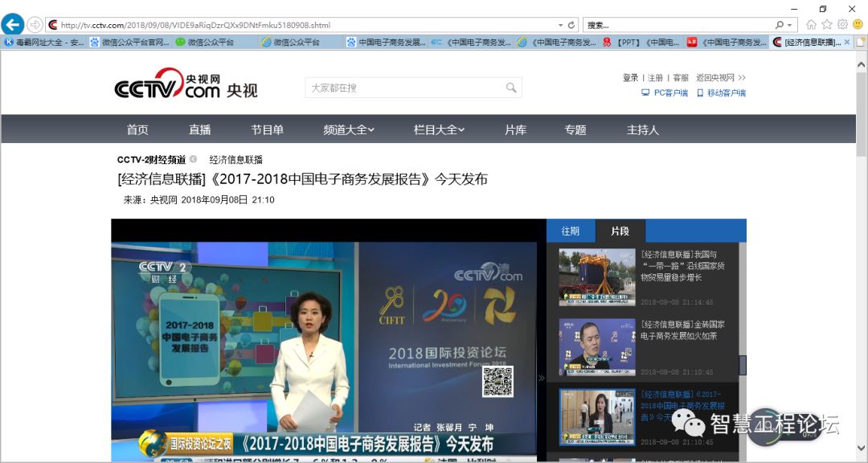The height and width of the screenshot is (463, 868).
Task: Click the small icon beside CCTV-2财经频道
Action: coord(193,159)
